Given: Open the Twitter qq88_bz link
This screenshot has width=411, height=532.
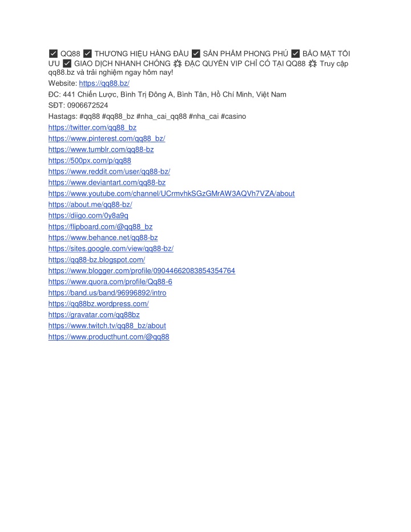Looking at the screenshot, I should click(92, 127).
